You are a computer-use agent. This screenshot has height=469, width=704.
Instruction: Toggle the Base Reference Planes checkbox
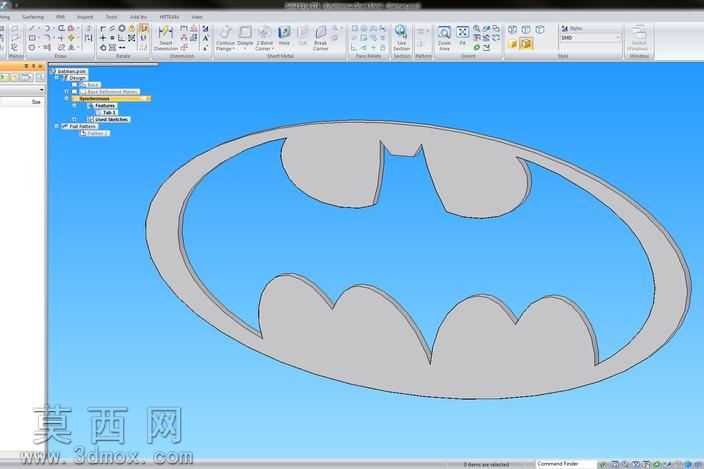[74, 92]
